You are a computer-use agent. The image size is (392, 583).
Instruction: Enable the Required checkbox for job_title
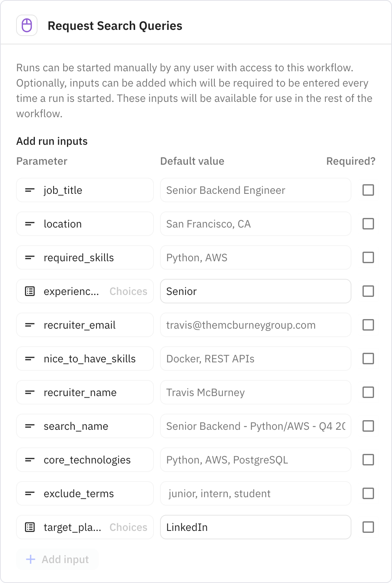click(368, 190)
